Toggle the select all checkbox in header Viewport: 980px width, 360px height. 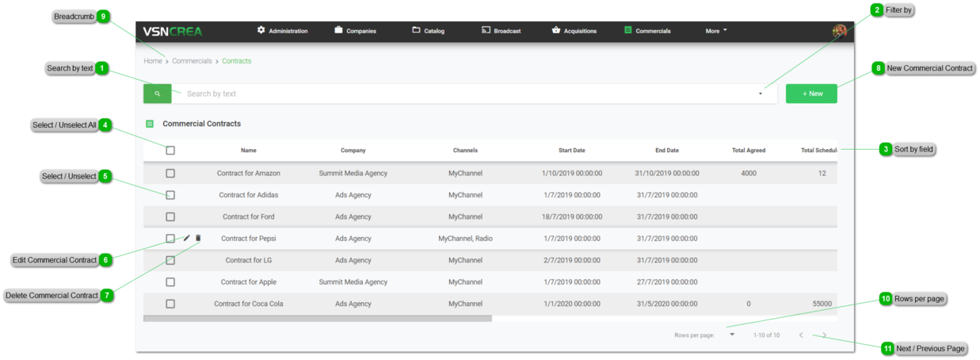click(170, 151)
